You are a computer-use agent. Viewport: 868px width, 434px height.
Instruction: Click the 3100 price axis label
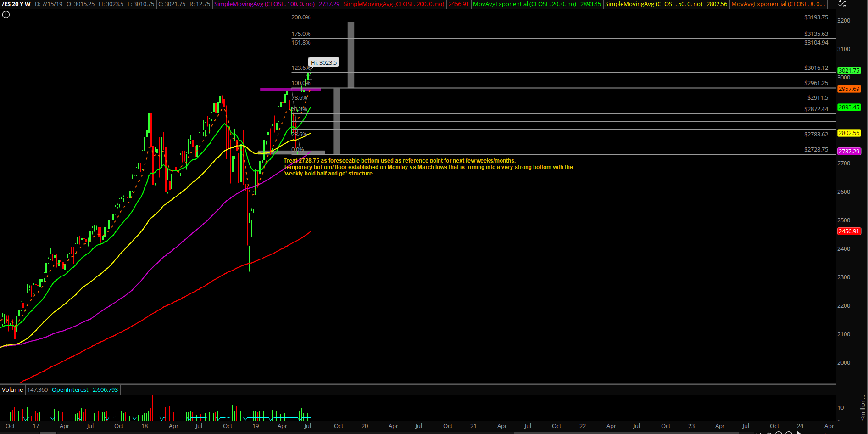coord(844,49)
